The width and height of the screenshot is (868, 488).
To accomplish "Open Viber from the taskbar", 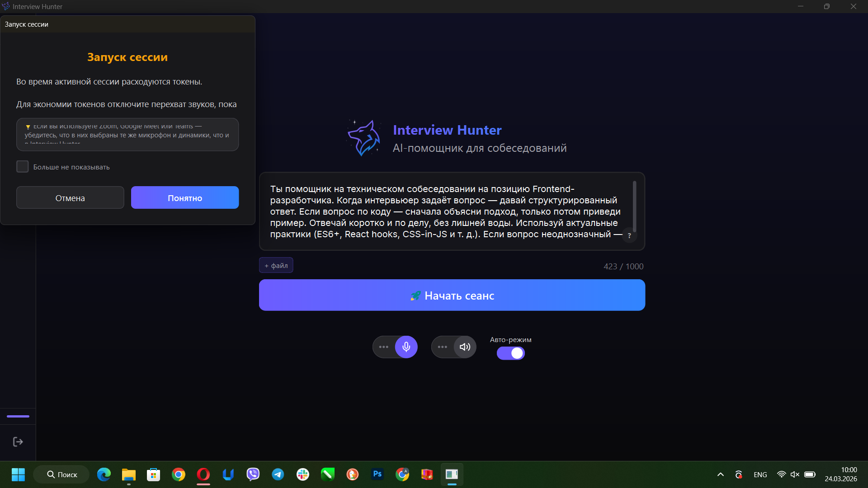I will [253, 474].
